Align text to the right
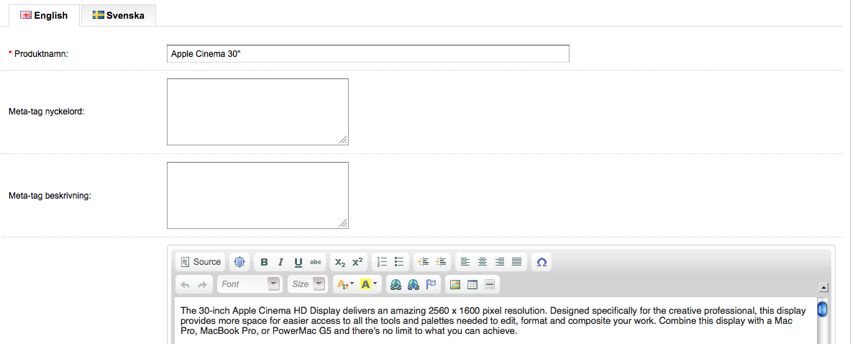 (500, 262)
